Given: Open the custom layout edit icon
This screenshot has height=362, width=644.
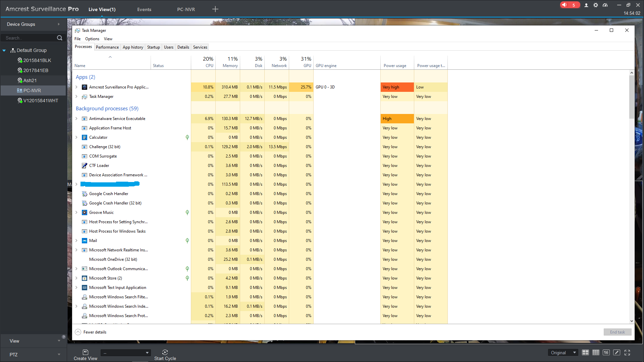Looking at the screenshot, I should click(x=616, y=353).
